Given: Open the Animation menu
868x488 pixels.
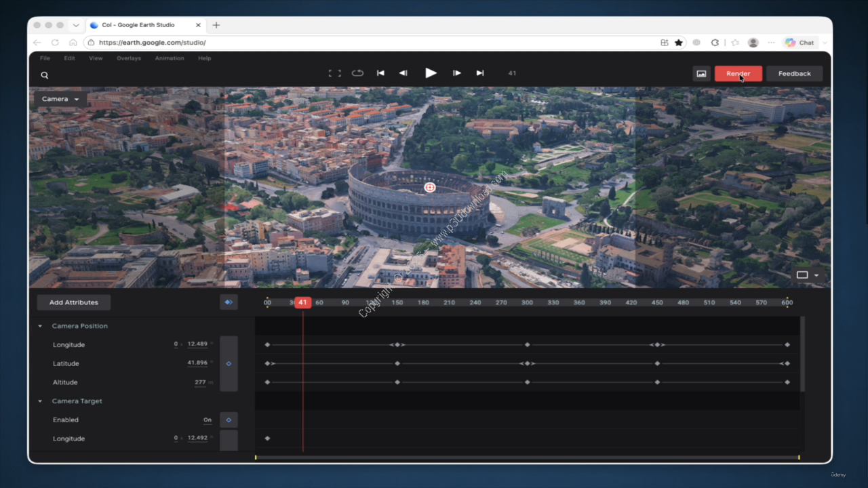Looking at the screenshot, I should point(170,58).
